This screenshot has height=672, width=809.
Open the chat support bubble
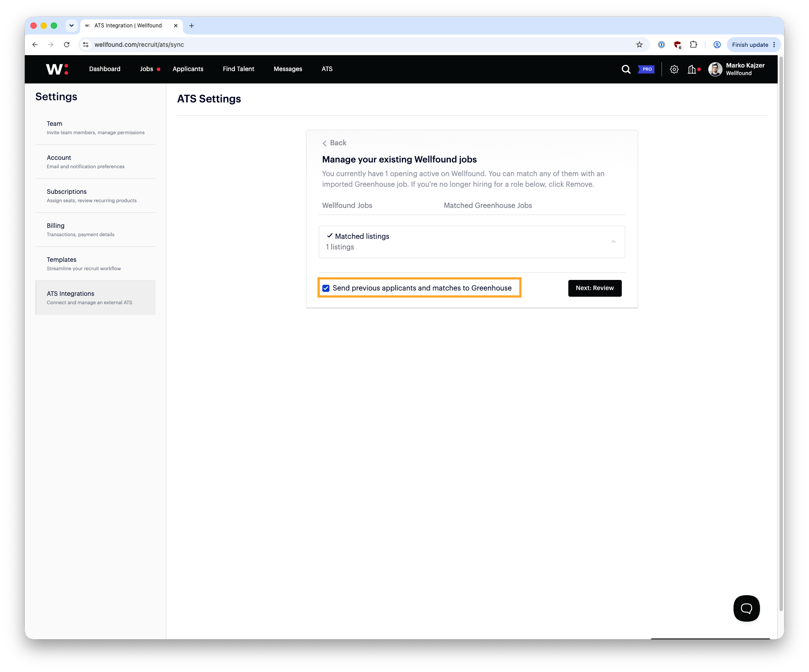tap(746, 608)
